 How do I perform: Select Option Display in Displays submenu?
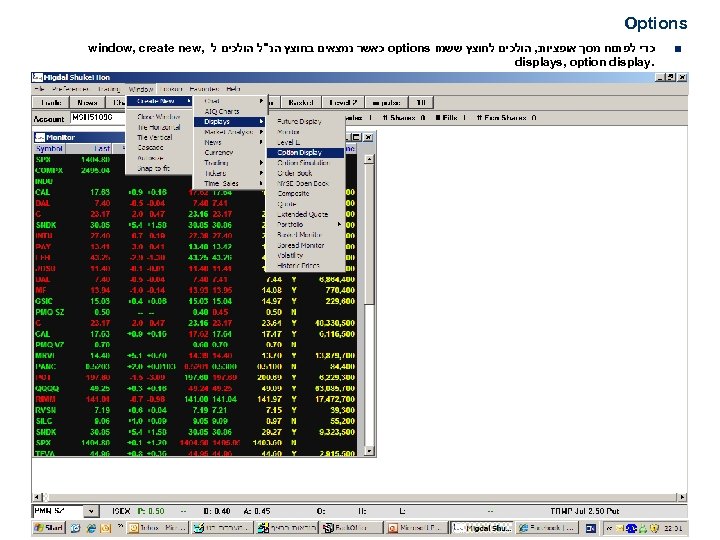[305, 152]
